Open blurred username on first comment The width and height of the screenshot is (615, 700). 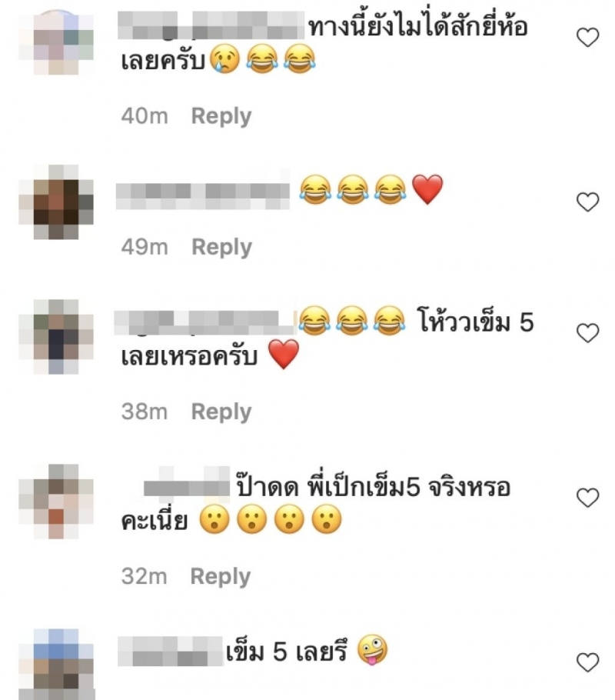pos(211,25)
